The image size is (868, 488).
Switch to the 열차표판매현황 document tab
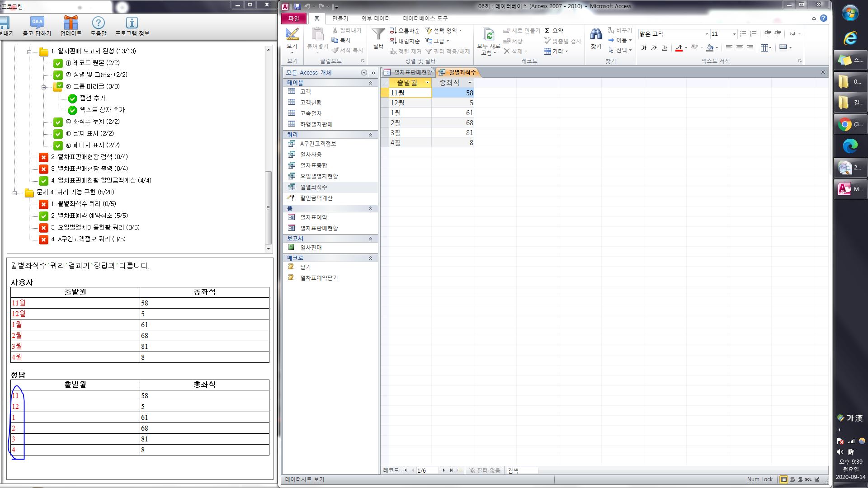(x=409, y=72)
